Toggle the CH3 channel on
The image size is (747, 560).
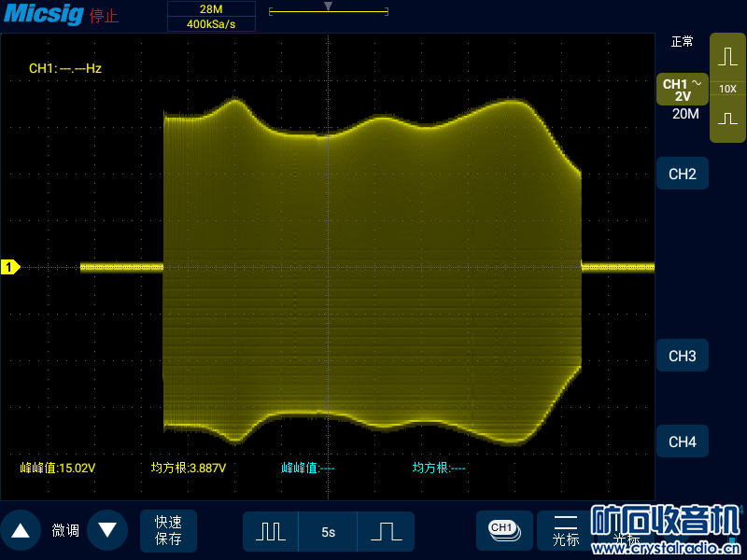coord(682,356)
